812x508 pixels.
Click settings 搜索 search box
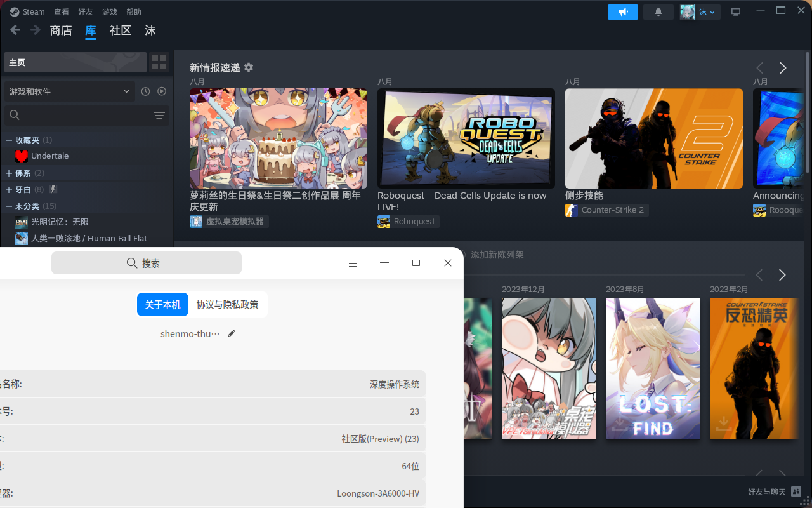(x=147, y=263)
